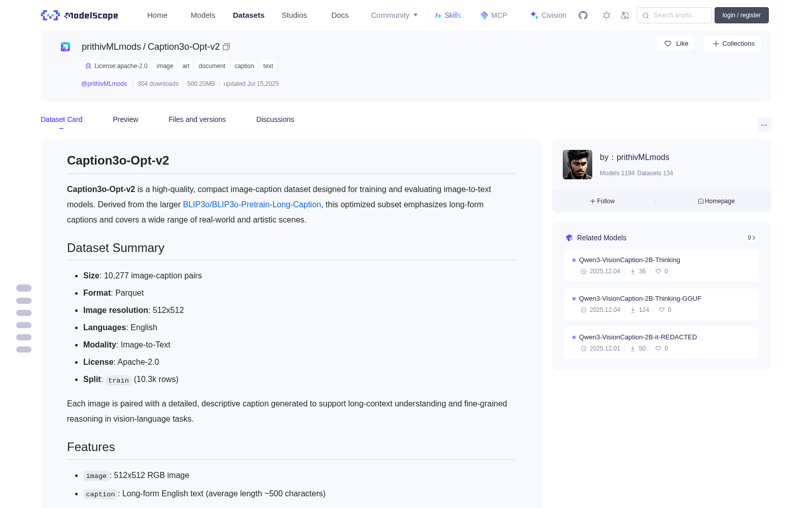Switch to the Files and versions tab
812x508 pixels.
click(x=197, y=119)
